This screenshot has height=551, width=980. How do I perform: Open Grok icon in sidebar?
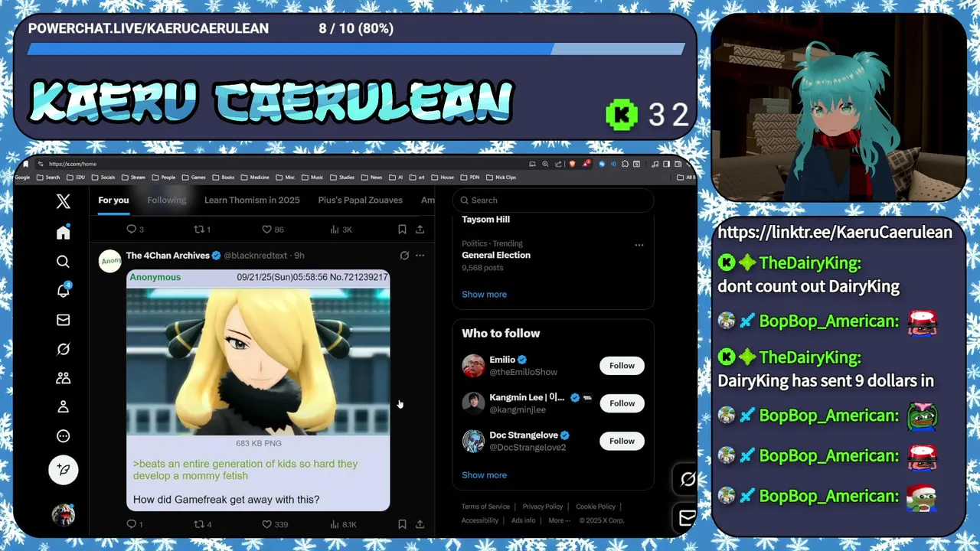tap(64, 349)
